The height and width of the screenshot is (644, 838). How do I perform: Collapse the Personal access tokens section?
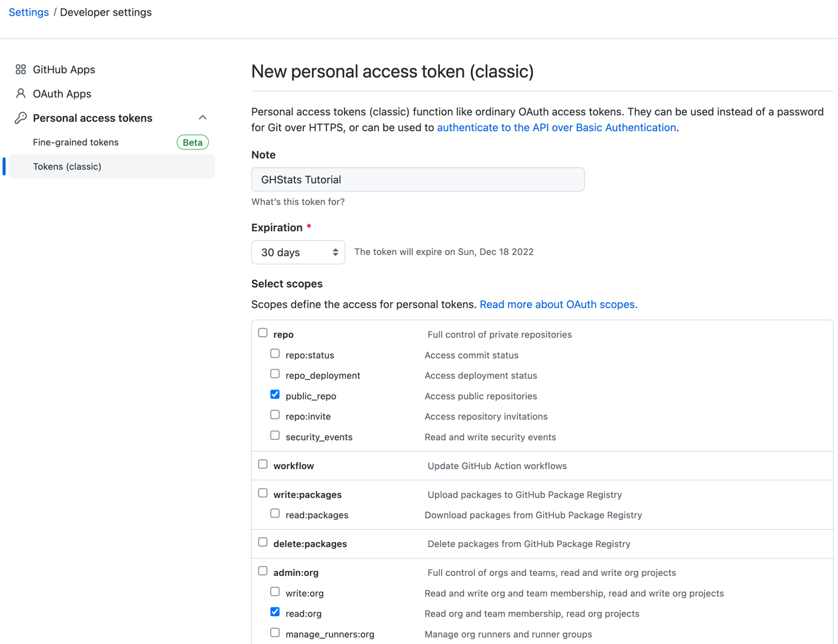click(203, 117)
